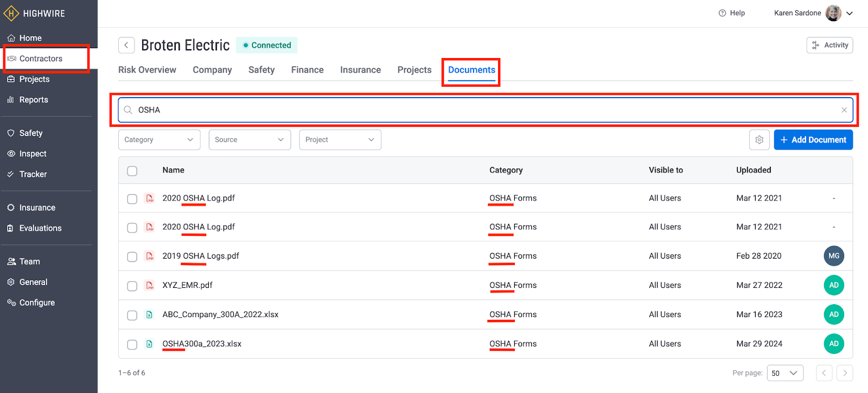Select the Documents tab
868x393 pixels.
(471, 70)
